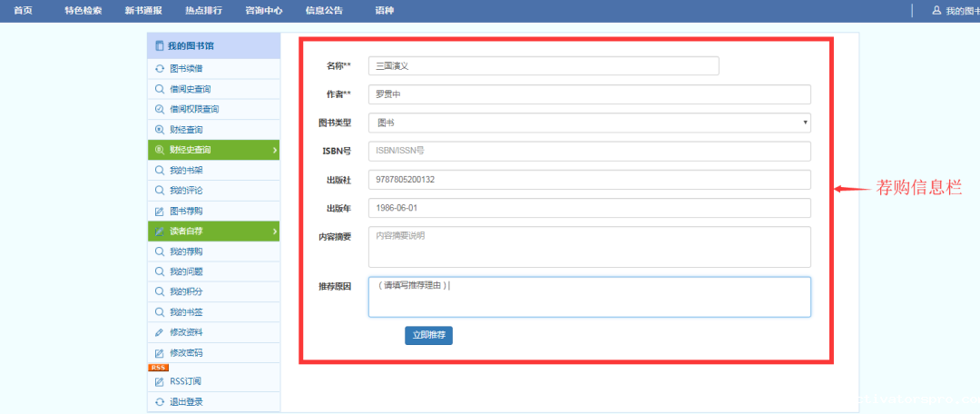Viewport: 980px width, 414px height.
Task: Click the RSS订阅 edit icon
Action: pos(160,382)
